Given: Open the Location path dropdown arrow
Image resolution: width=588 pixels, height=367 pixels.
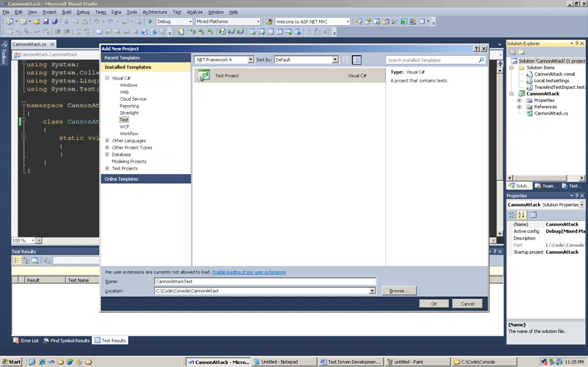Looking at the screenshot, I should (x=372, y=291).
